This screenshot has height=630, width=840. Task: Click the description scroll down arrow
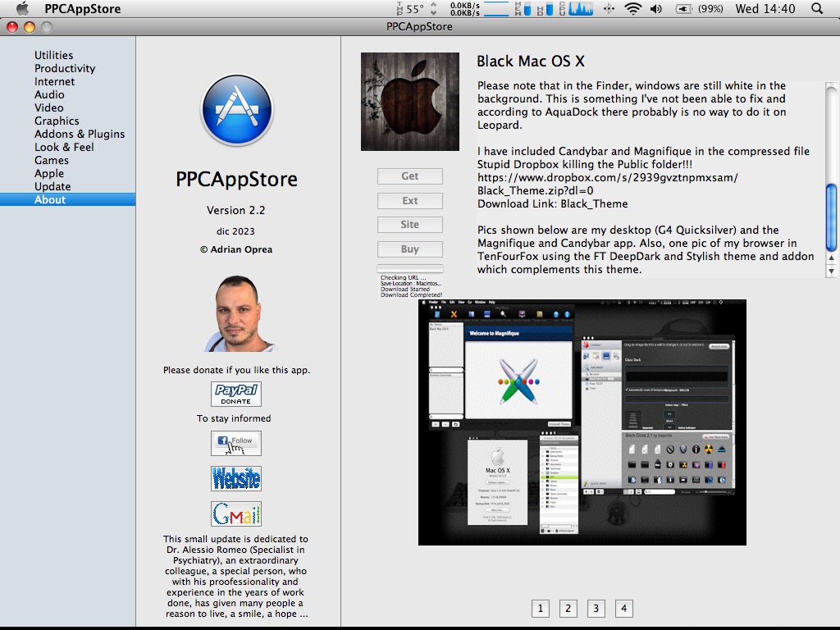point(832,271)
